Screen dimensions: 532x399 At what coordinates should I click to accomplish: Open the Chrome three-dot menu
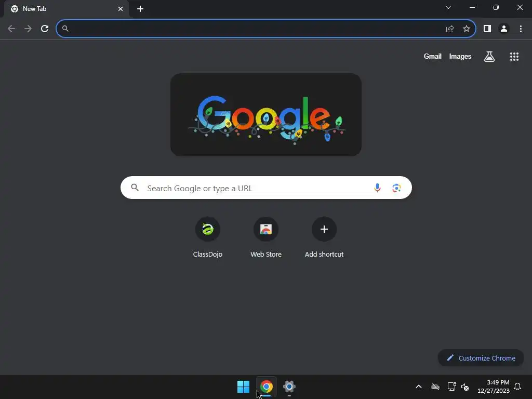pos(521,29)
